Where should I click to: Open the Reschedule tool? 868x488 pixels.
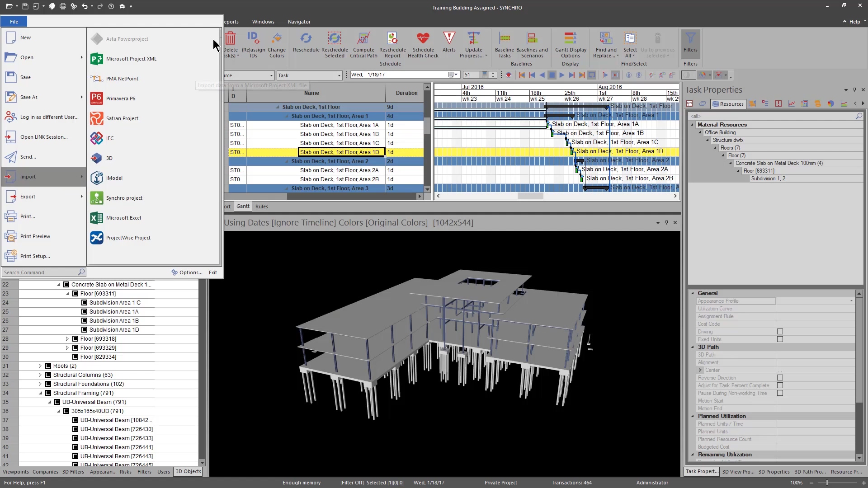[x=306, y=44]
